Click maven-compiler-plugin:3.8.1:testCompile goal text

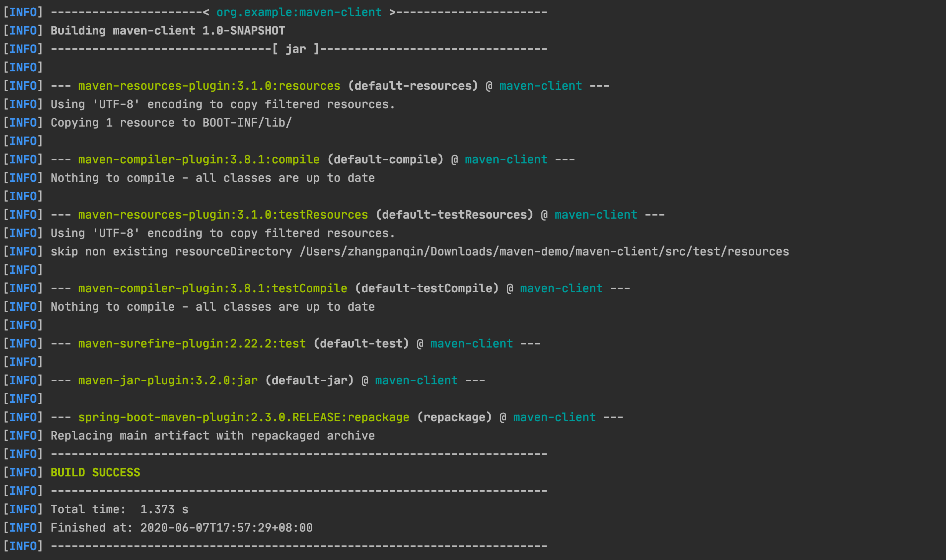[x=213, y=288]
